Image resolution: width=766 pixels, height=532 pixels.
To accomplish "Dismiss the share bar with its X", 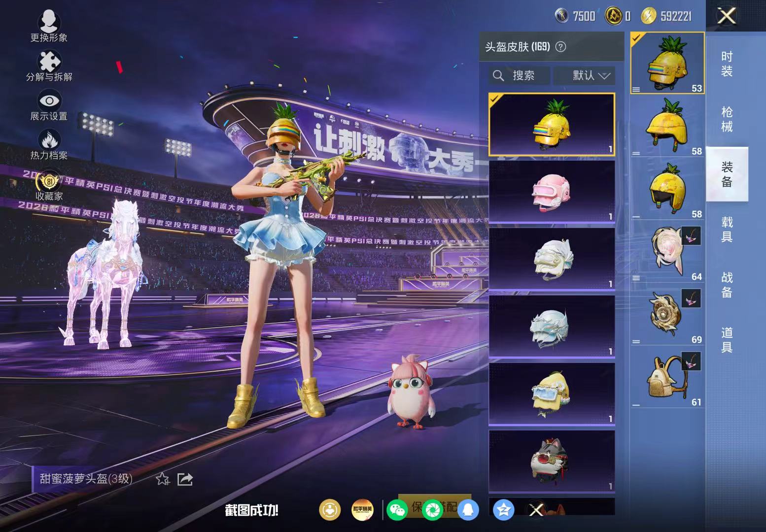I will pos(536,510).
